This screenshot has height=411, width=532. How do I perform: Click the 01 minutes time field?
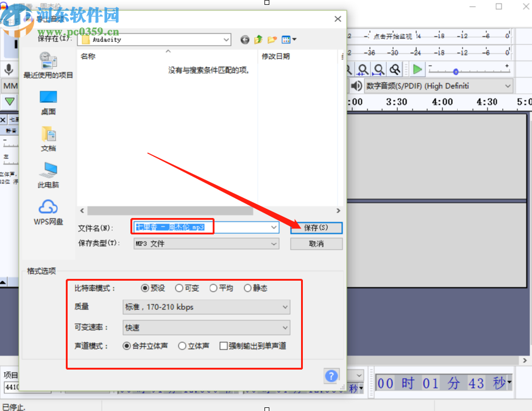pos(430,384)
